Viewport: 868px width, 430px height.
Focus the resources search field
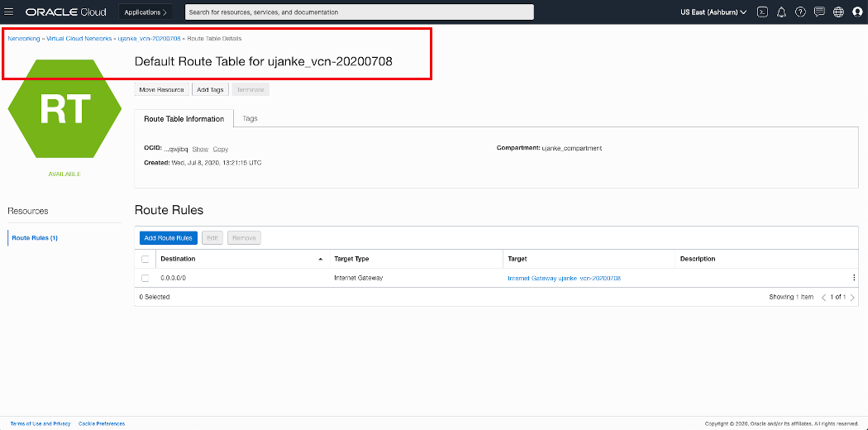tap(360, 12)
